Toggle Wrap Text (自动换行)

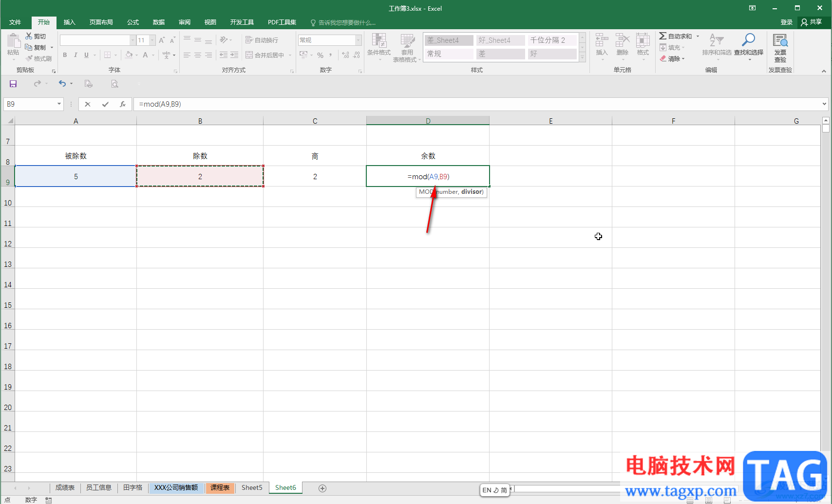pyautogui.click(x=262, y=40)
